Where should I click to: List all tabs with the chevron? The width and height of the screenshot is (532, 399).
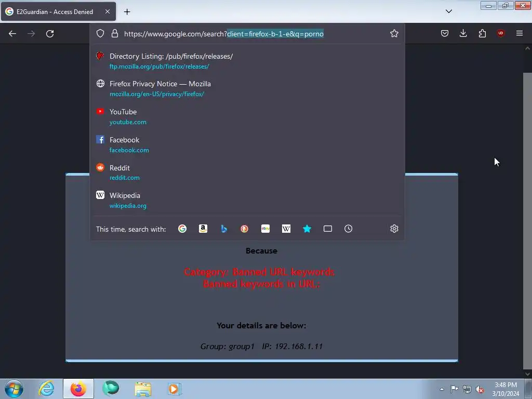(448, 11)
